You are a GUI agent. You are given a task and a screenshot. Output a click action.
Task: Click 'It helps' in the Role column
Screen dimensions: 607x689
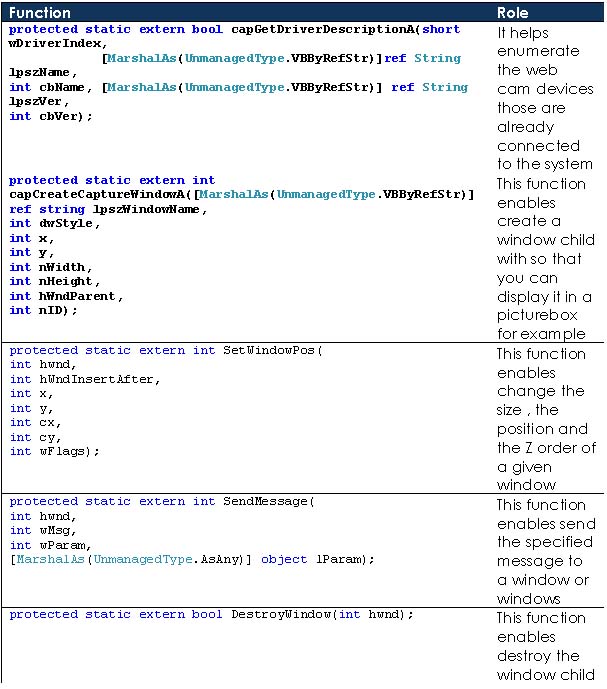tap(523, 33)
